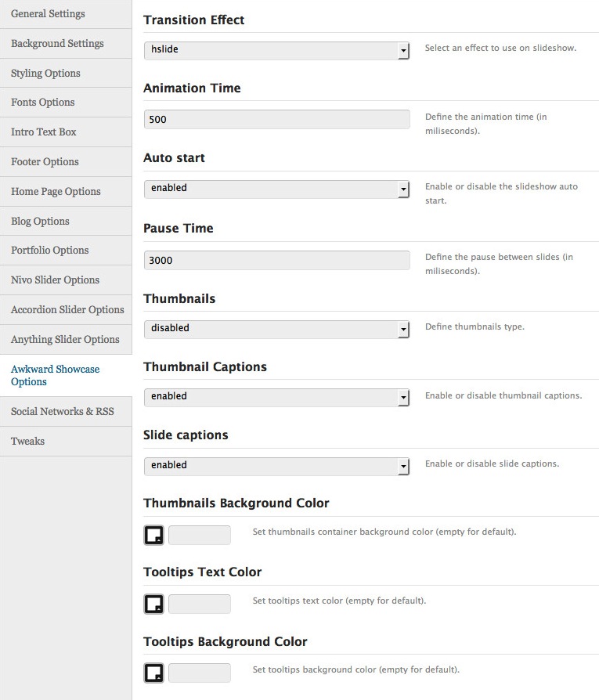Open the Slide captions dropdown
Viewport: 599px width, 700px height.
click(276, 466)
